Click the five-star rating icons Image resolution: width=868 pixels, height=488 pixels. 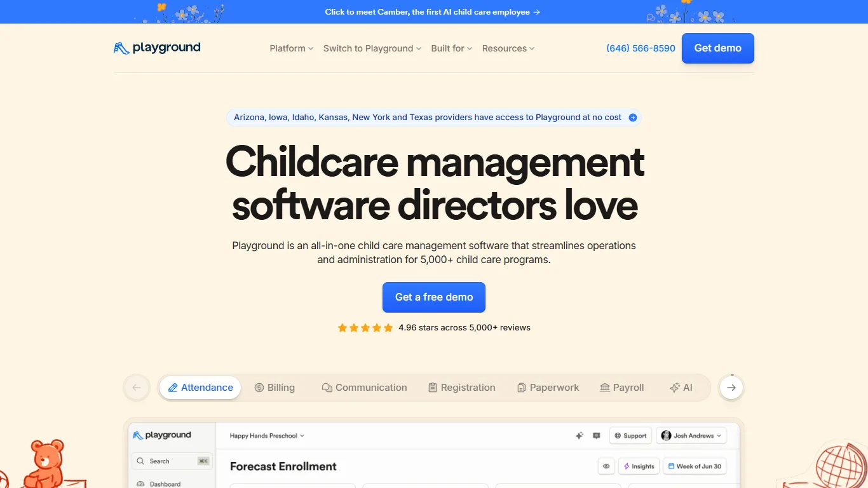click(x=365, y=328)
